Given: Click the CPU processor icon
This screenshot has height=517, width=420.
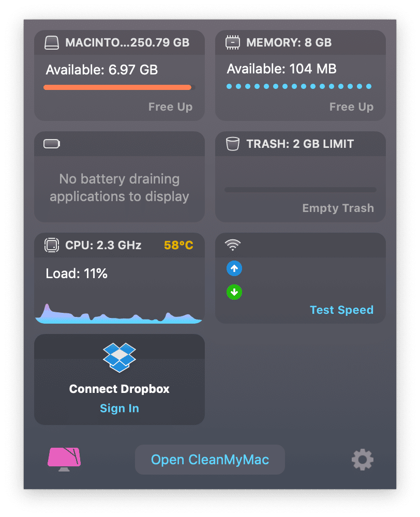Looking at the screenshot, I should [52, 245].
